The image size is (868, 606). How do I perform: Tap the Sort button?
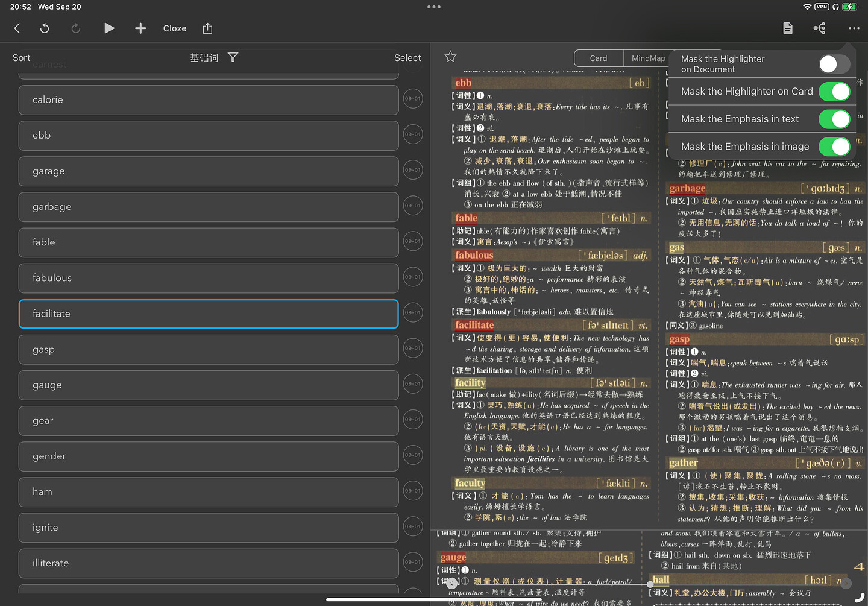coord(21,58)
